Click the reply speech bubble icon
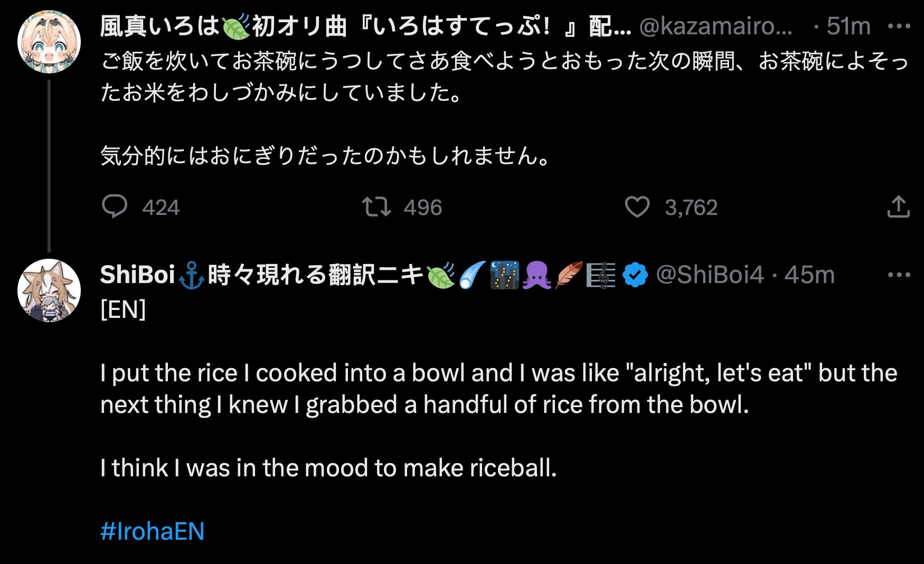The width and height of the screenshot is (924, 564). [115, 206]
